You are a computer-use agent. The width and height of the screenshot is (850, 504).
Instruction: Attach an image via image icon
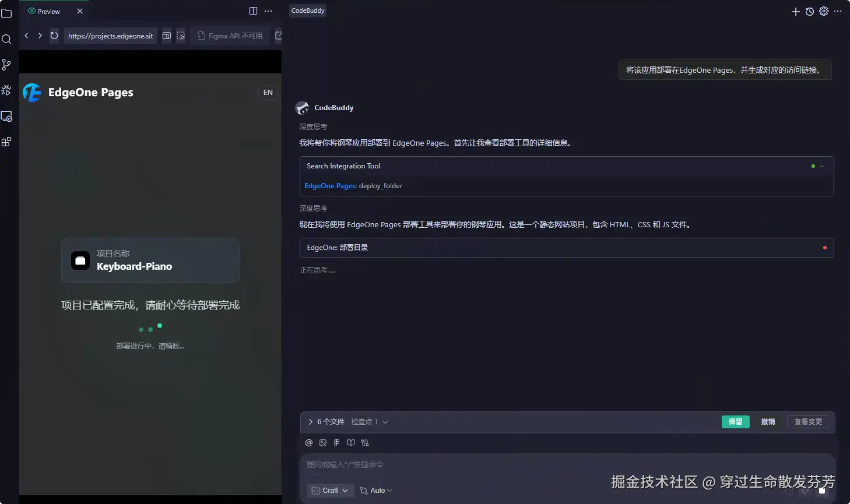323,443
